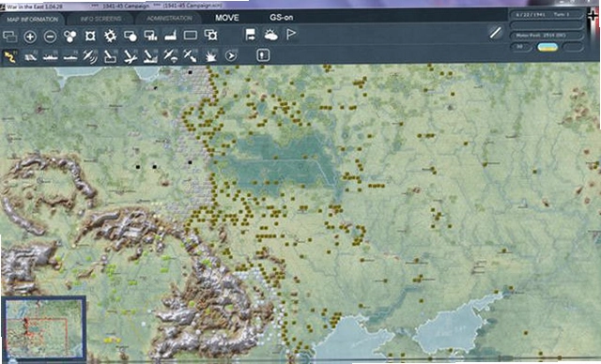Click the minimap overview thumbnail
The height and width of the screenshot is (364, 601).
tap(43, 327)
